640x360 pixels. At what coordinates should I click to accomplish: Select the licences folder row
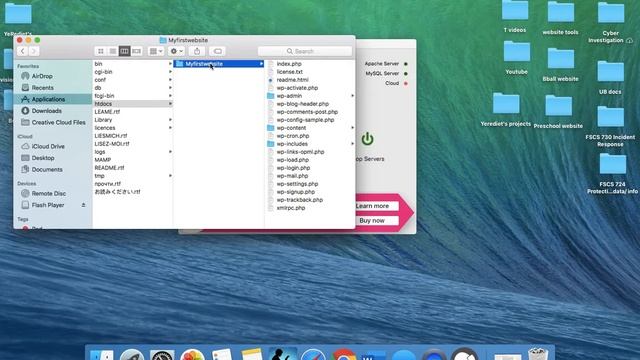133,128
